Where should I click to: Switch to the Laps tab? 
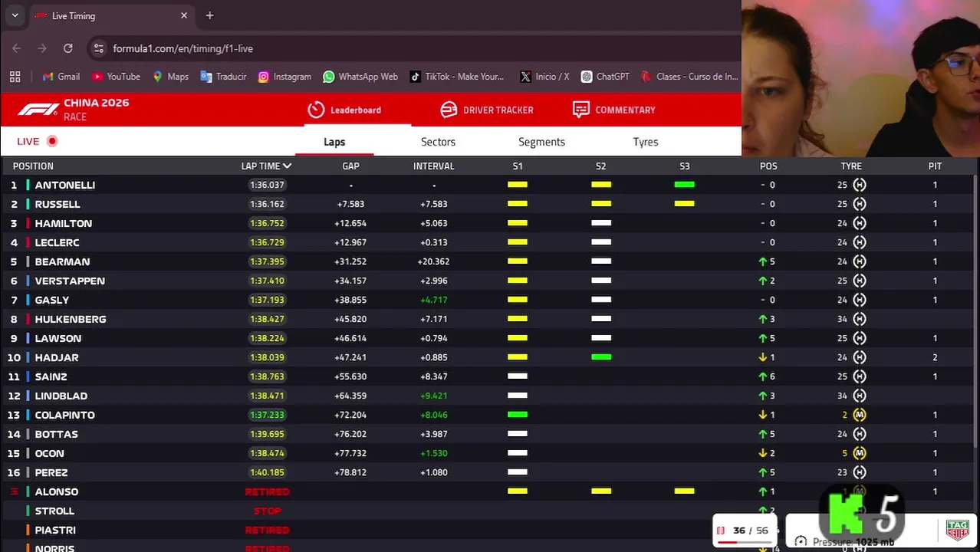tap(334, 142)
